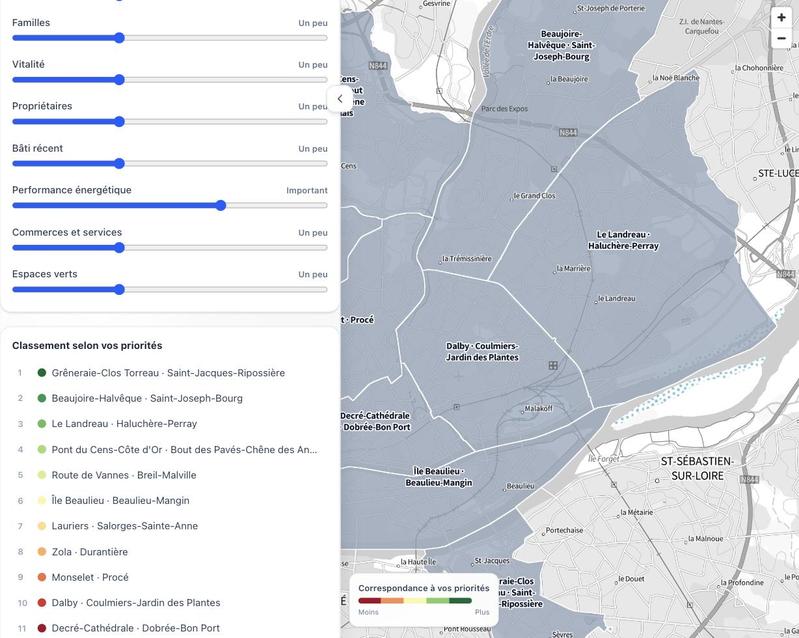Select Pont du Cens-Côte d'Or ranking entry
The width and height of the screenshot is (799, 638).
[170, 449]
